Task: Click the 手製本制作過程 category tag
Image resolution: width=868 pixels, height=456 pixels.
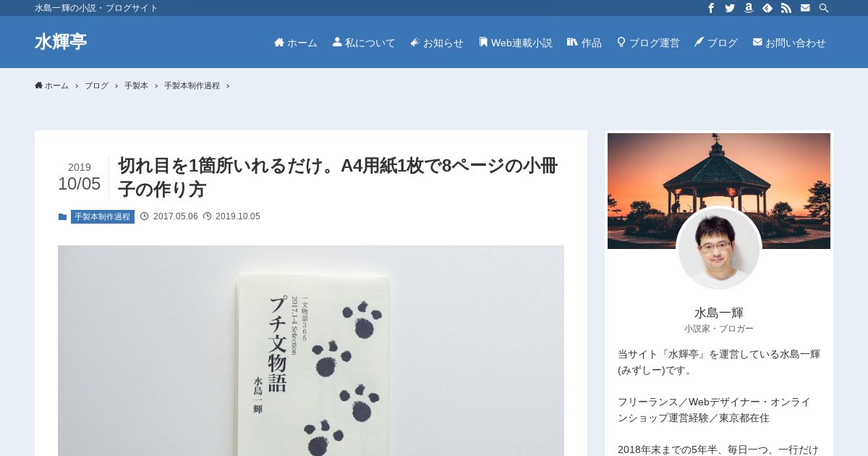Action: pos(103,216)
